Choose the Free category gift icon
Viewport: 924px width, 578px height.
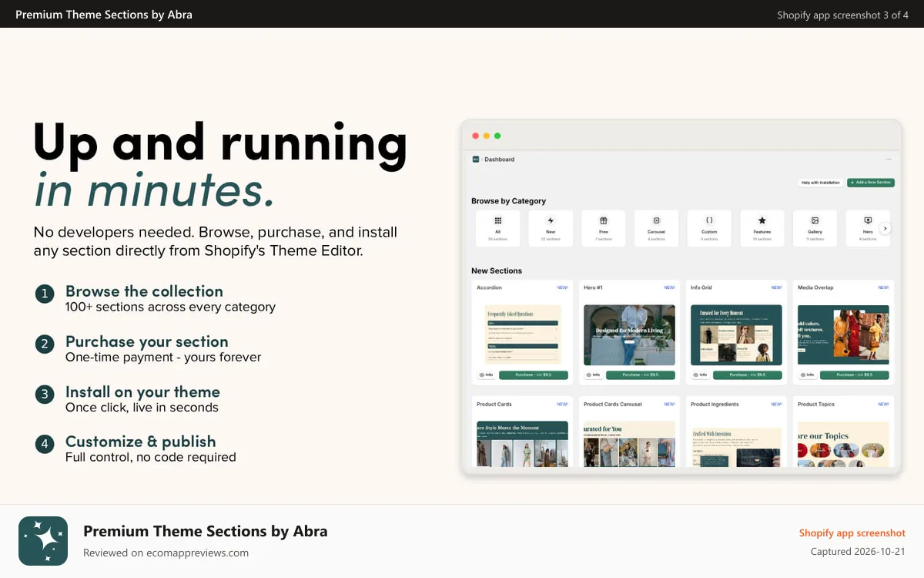point(604,220)
